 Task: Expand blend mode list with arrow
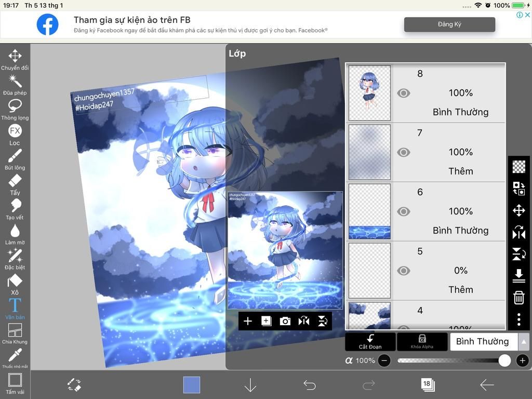(524, 342)
